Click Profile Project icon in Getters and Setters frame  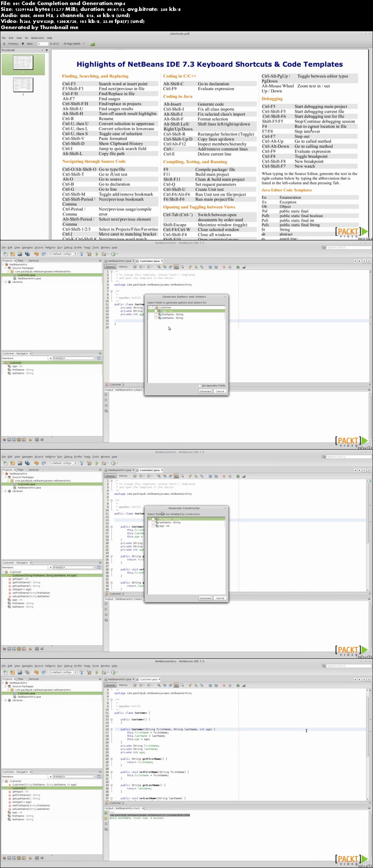coord(114,254)
